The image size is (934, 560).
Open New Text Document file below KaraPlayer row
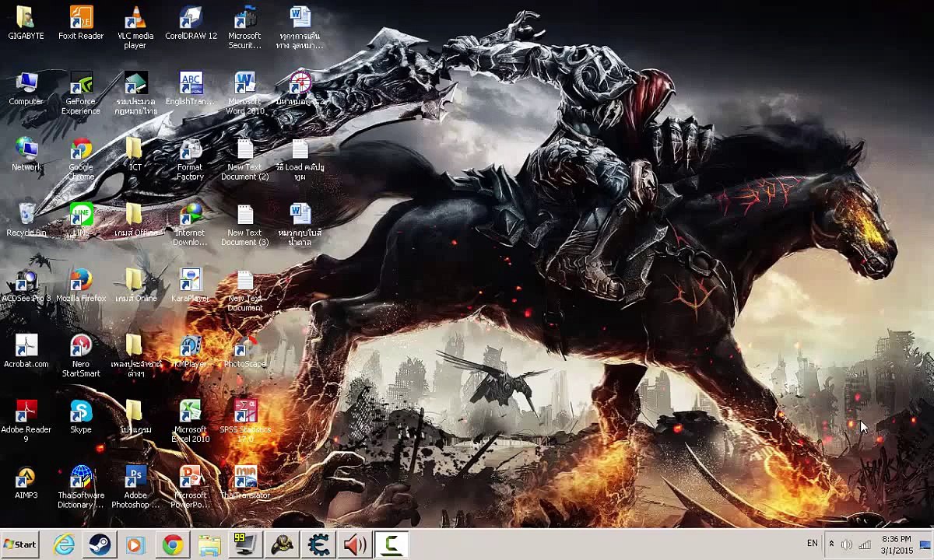click(245, 289)
